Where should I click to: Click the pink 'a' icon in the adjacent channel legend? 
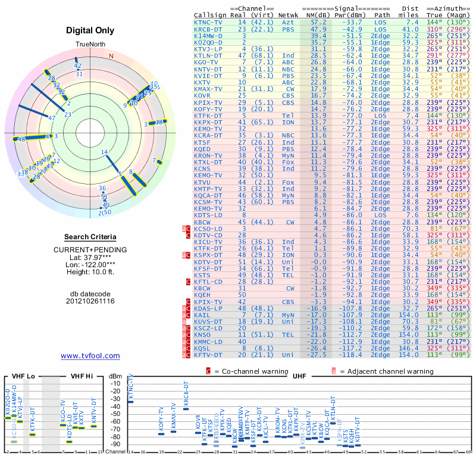[x=334, y=371]
